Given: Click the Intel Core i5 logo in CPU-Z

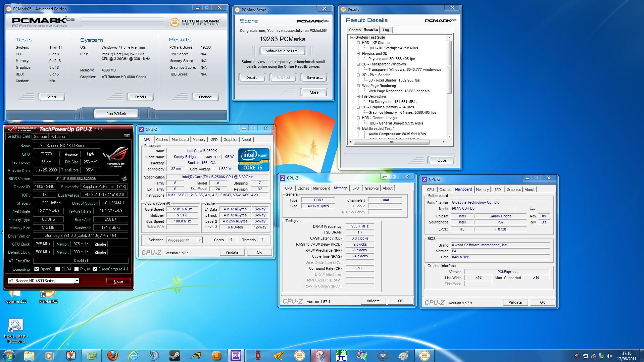Looking at the screenshot, I should (x=254, y=159).
